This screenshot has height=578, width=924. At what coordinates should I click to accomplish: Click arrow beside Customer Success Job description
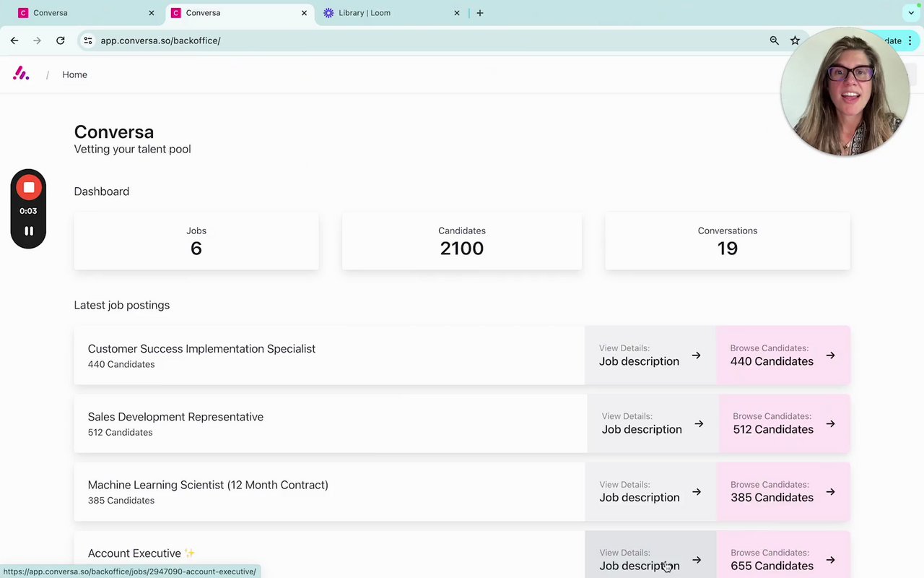point(697,355)
